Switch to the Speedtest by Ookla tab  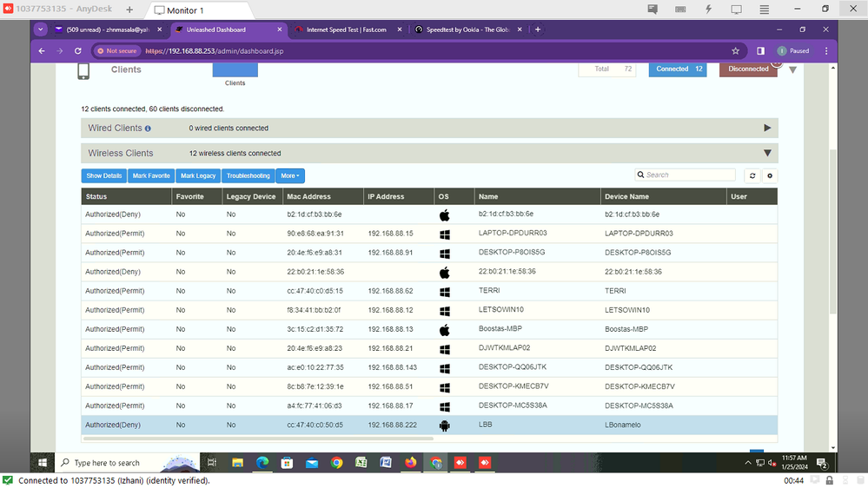[466, 30]
